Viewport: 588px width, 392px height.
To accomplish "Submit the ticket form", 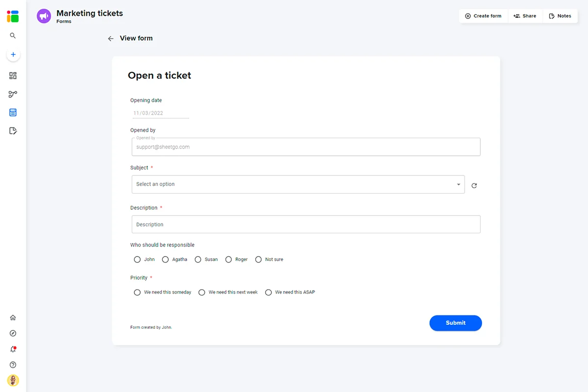I will (456, 323).
